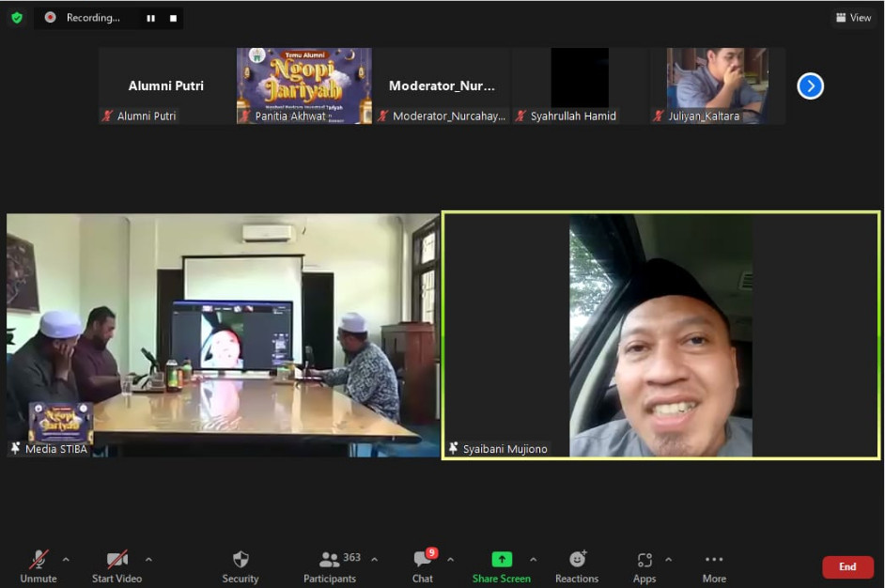The height and width of the screenshot is (588, 885).
Task: Start Video camera toggle
Action: point(116,566)
